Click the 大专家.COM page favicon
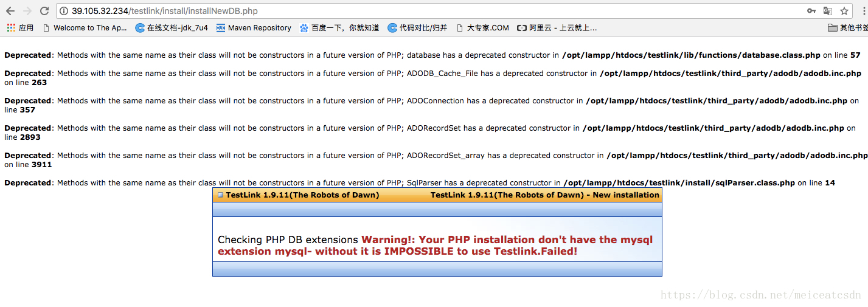This screenshot has height=307, width=868. 459,27
